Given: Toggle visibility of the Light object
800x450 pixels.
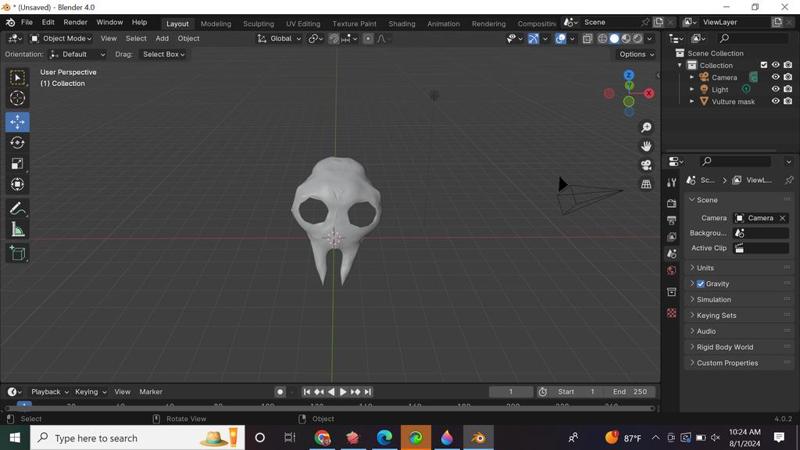Looking at the screenshot, I should point(775,89).
